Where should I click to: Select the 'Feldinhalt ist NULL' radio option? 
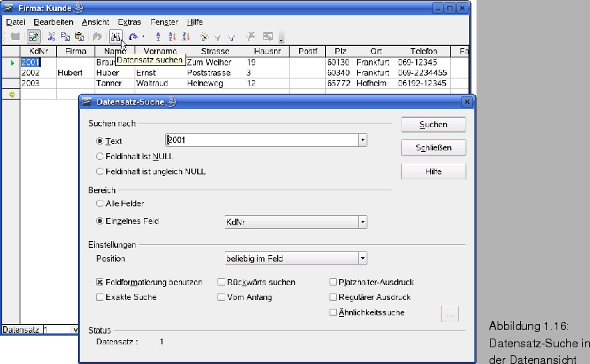pos(100,156)
